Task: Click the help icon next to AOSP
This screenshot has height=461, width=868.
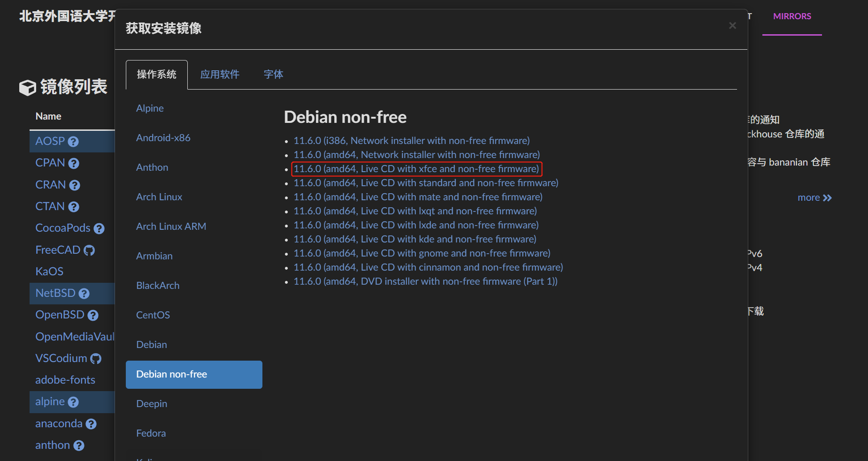Action: (x=73, y=142)
